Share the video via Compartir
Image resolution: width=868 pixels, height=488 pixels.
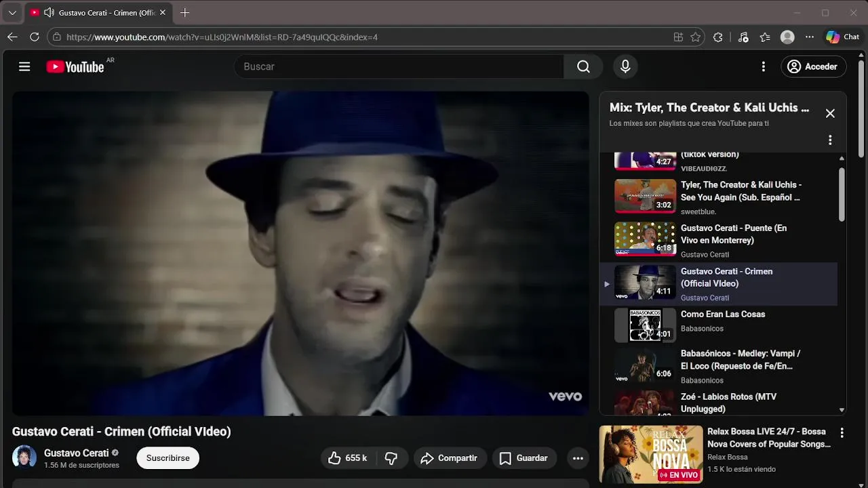pos(450,458)
